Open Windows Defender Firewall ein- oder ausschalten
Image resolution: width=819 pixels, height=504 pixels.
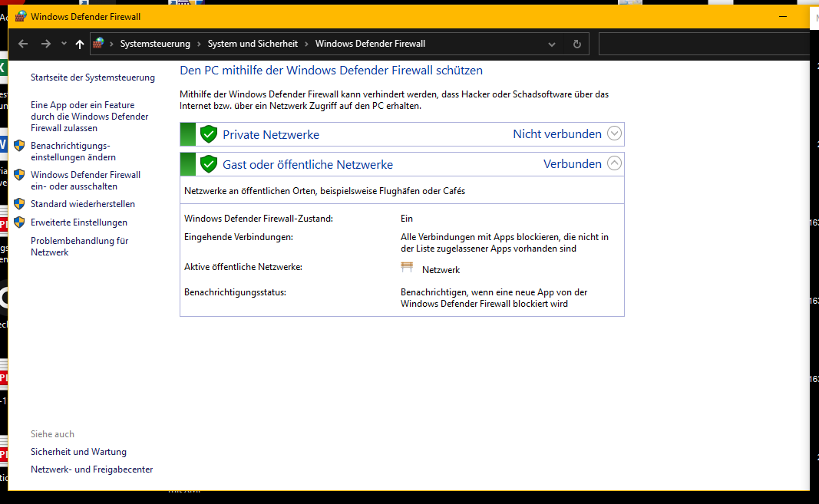86,180
